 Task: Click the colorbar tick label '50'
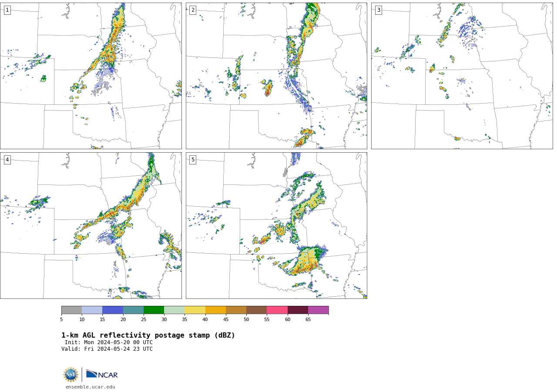(x=246, y=320)
